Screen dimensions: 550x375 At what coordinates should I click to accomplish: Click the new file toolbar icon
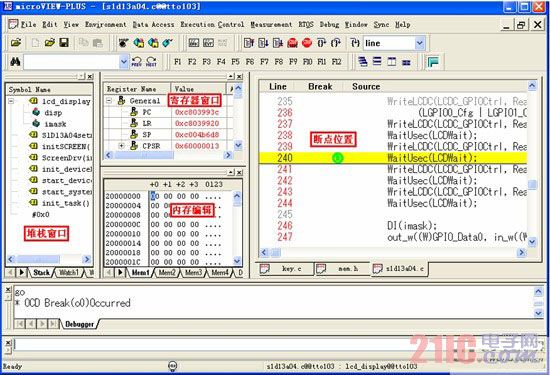[x=35, y=43]
